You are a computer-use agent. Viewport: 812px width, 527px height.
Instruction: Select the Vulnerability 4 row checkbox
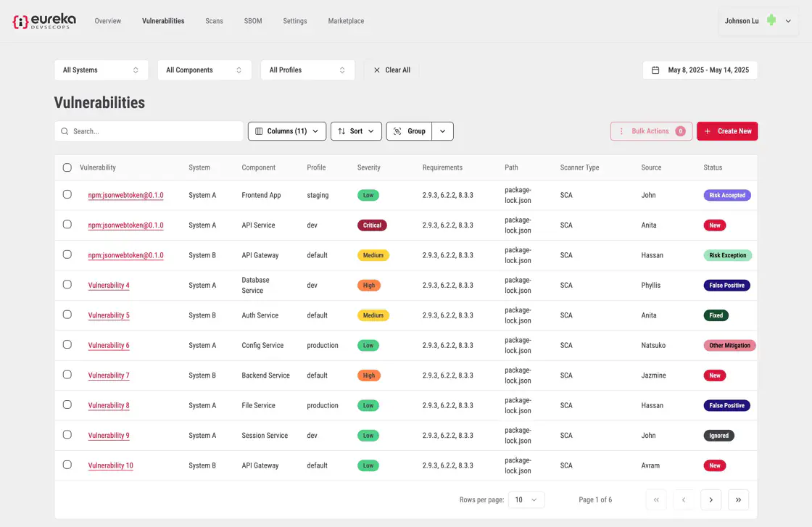[67, 285]
